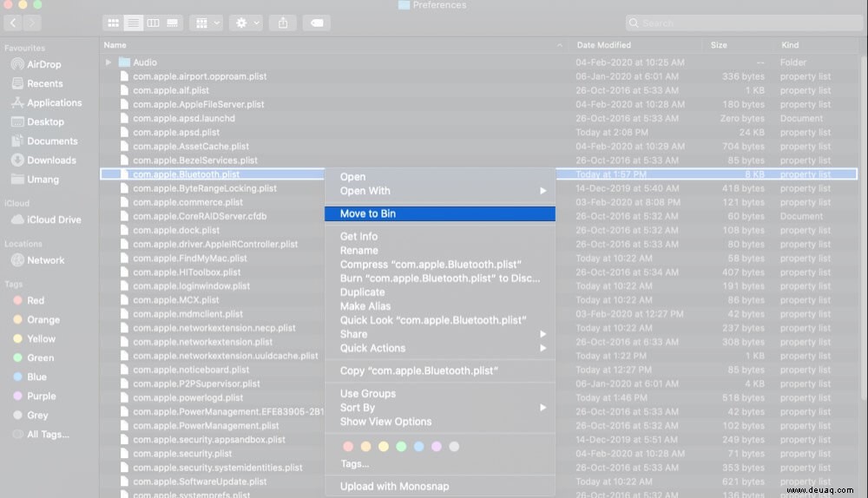Apply the purple tag color dot
868x498 pixels.
pos(437,447)
